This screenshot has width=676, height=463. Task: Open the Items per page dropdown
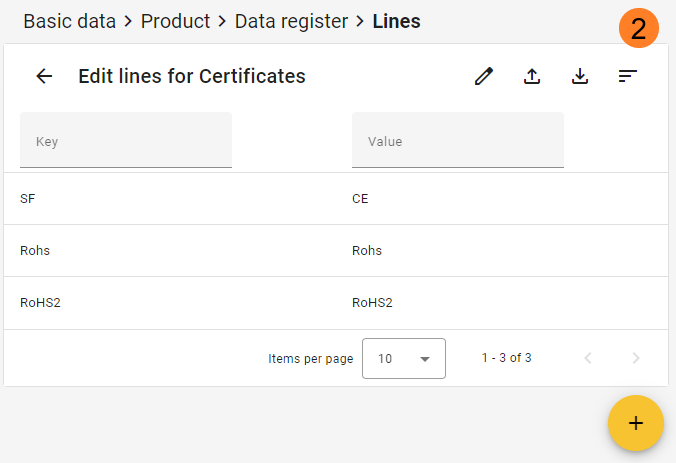pyautogui.click(x=403, y=358)
